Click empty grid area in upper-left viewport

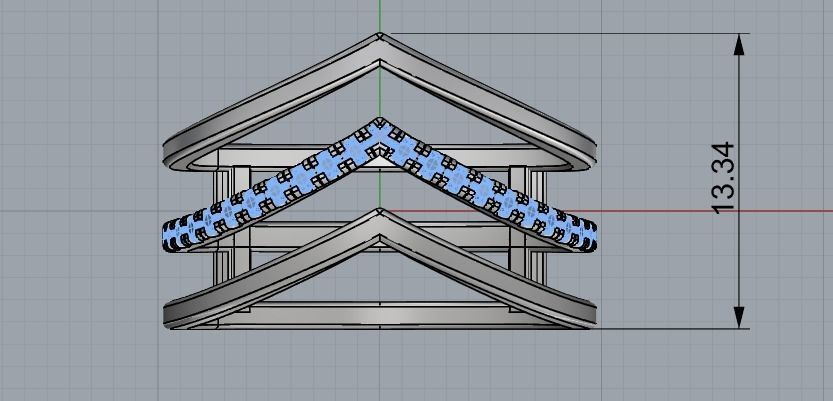[x=80, y=60]
